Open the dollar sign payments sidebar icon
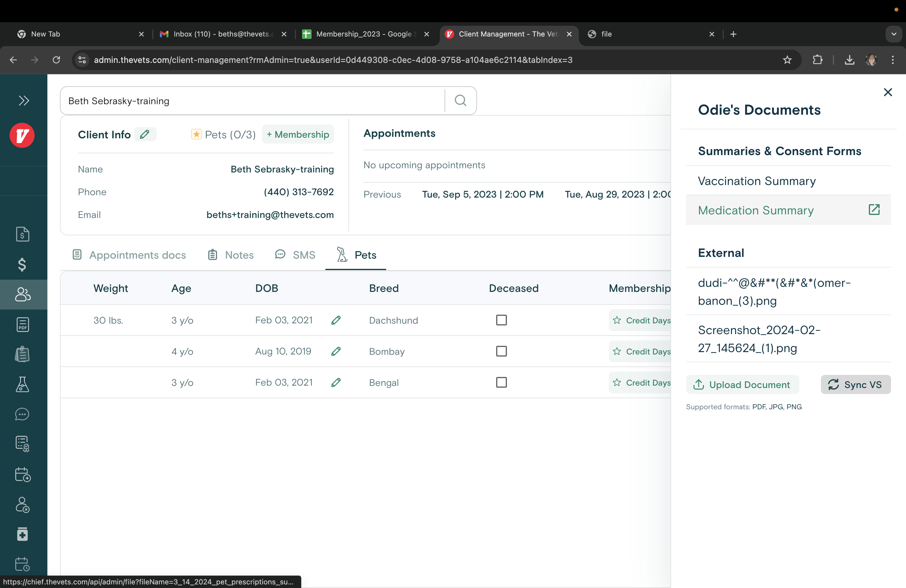 coord(22,264)
